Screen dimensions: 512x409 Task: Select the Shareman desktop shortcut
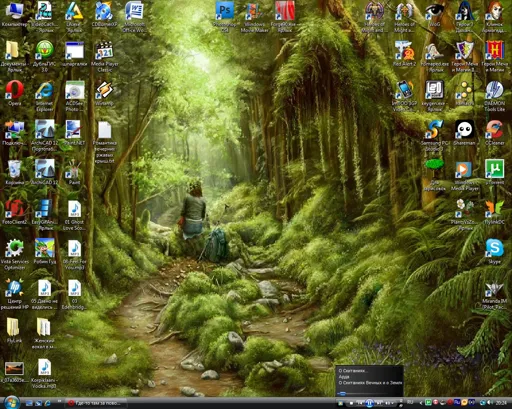(464, 132)
